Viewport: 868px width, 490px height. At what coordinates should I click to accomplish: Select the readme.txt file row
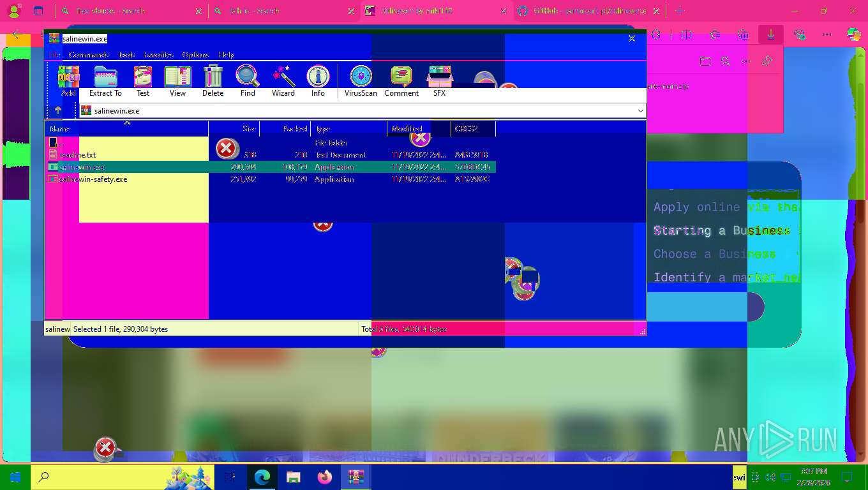coord(271,155)
